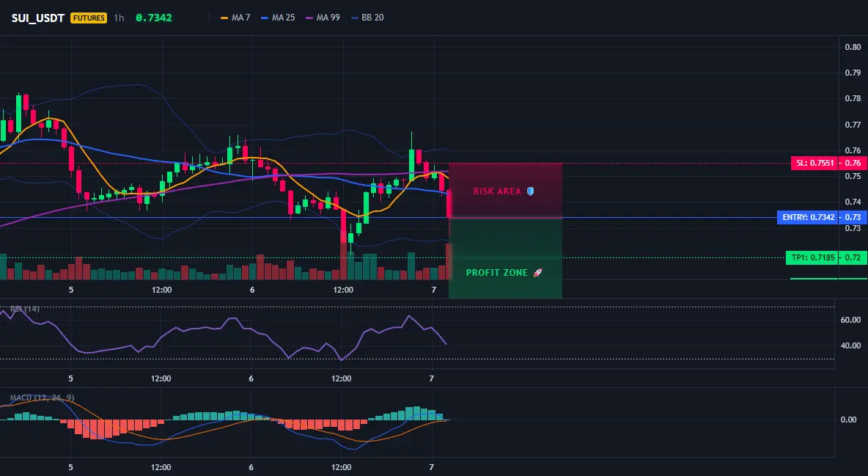Select the SL: 0.7551 stop-loss label
The image size is (868, 476).
814,163
